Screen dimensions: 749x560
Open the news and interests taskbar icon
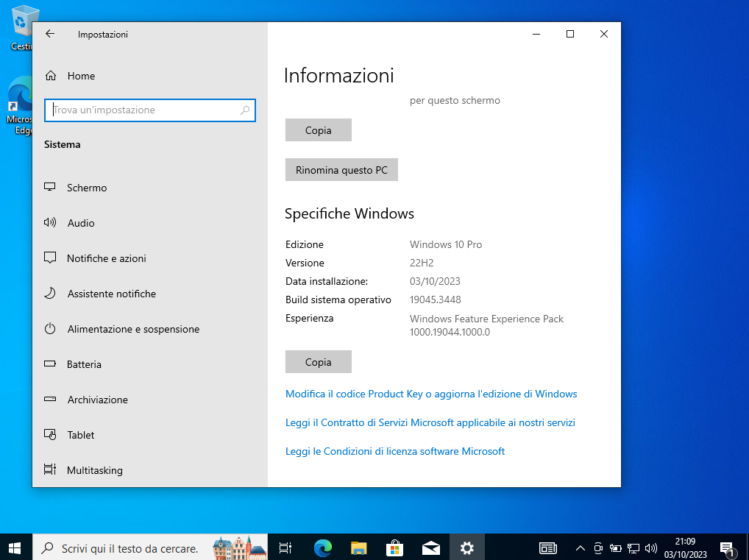click(548, 548)
